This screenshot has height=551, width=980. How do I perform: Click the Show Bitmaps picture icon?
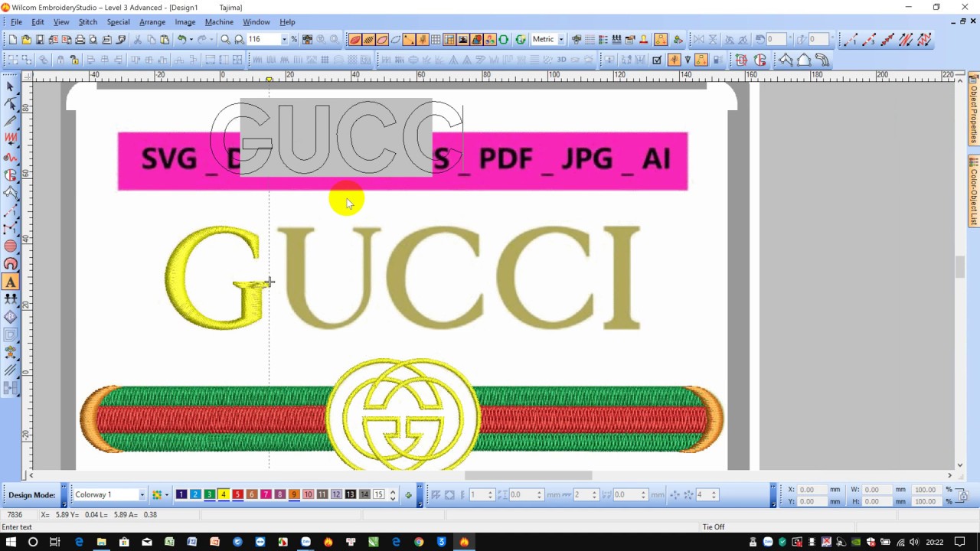tap(463, 40)
